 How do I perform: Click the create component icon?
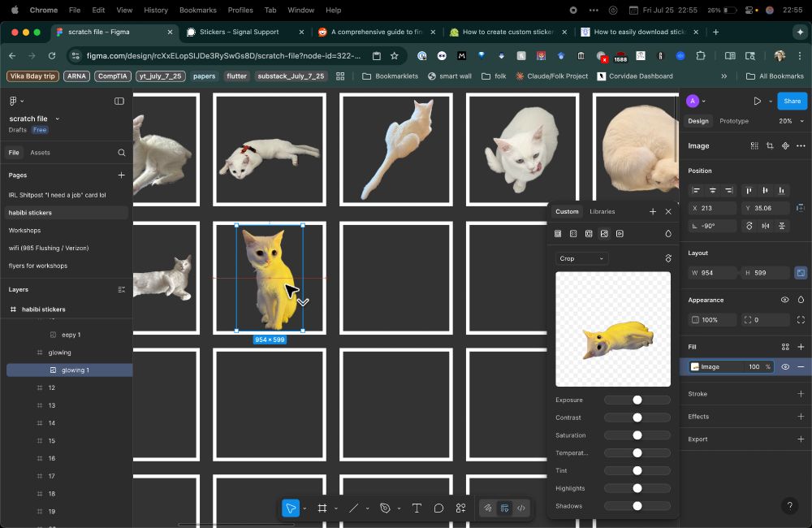tap(785, 146)
